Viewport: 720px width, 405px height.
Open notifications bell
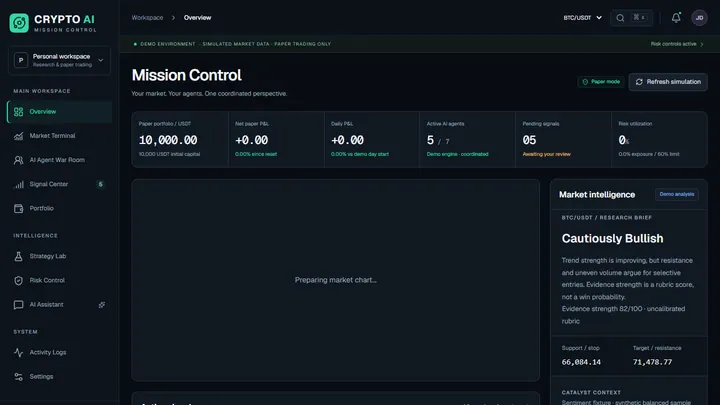point(676,18)
